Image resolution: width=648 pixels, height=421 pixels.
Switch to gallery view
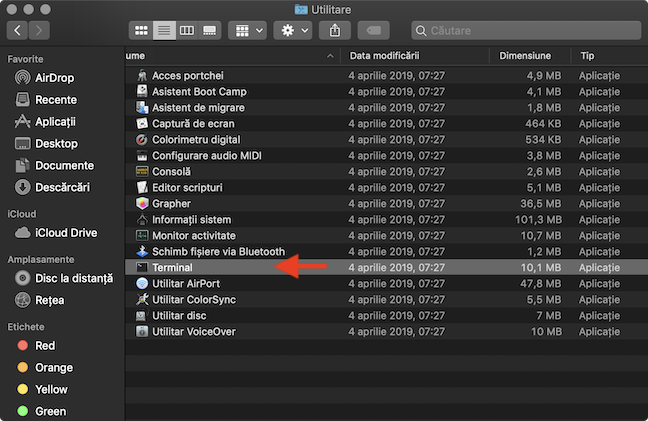[210, 31]
